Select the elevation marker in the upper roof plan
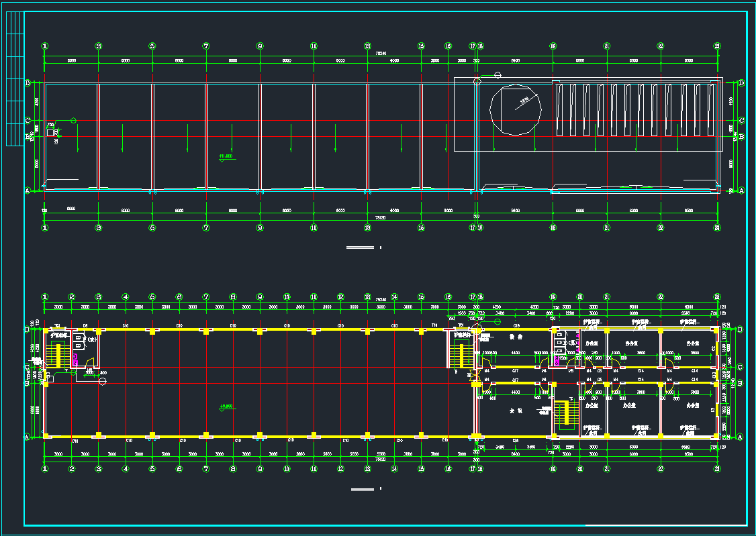 [226, 157]
